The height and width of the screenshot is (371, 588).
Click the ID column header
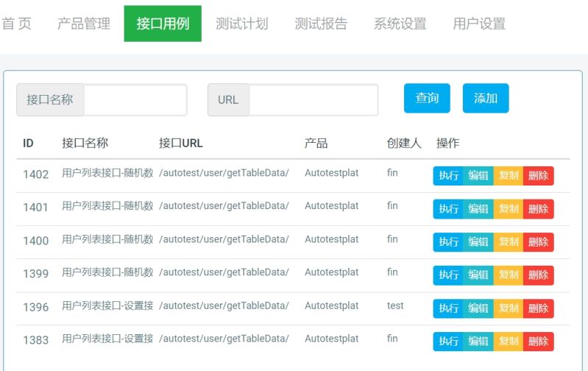pos(28,143)
